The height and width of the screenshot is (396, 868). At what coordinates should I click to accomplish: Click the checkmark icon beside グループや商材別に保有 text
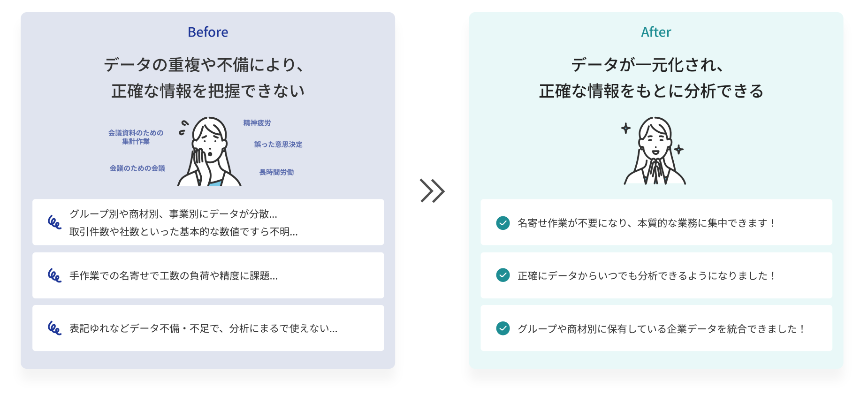503,328
